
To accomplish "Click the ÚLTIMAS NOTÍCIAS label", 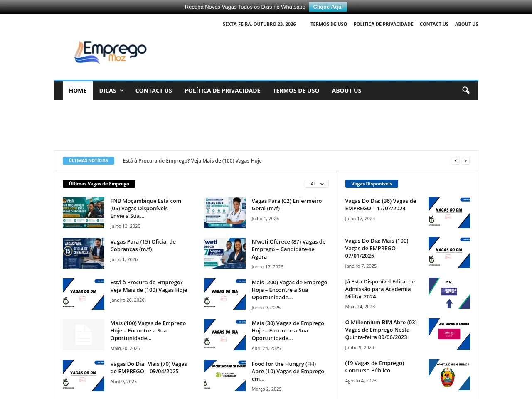I will (89, 160).
